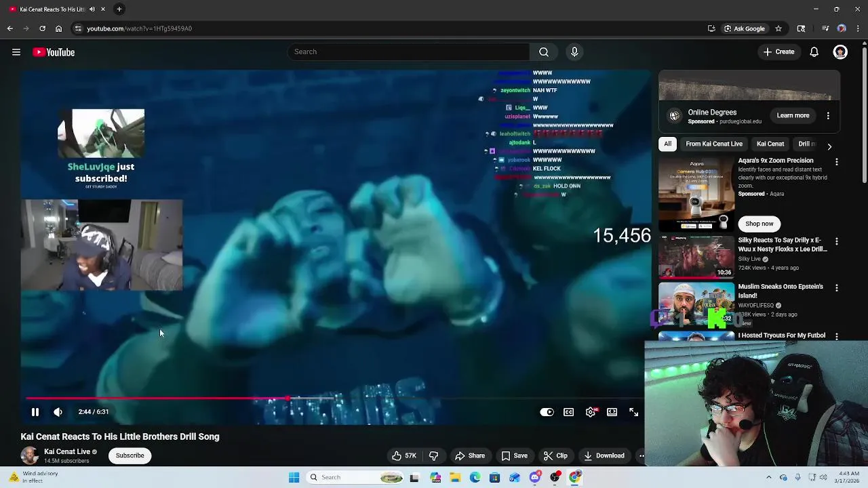Like the video (57K)

click(404, 455)
